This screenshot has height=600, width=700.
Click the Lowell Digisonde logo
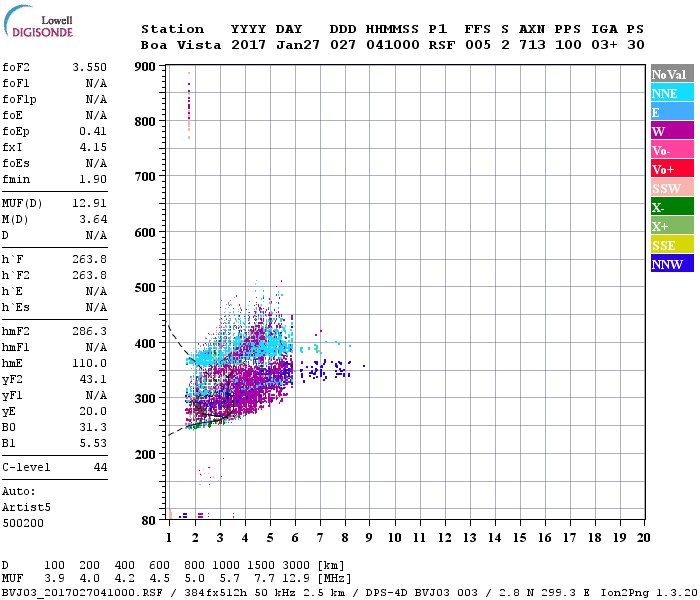[x=38, y=21]
